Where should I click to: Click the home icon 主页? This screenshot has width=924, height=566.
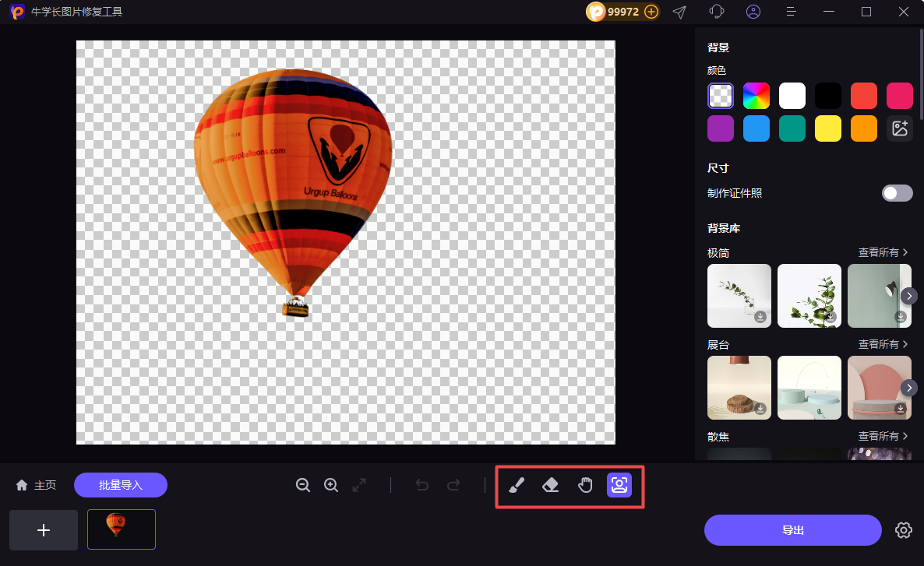tap(36, 485)
